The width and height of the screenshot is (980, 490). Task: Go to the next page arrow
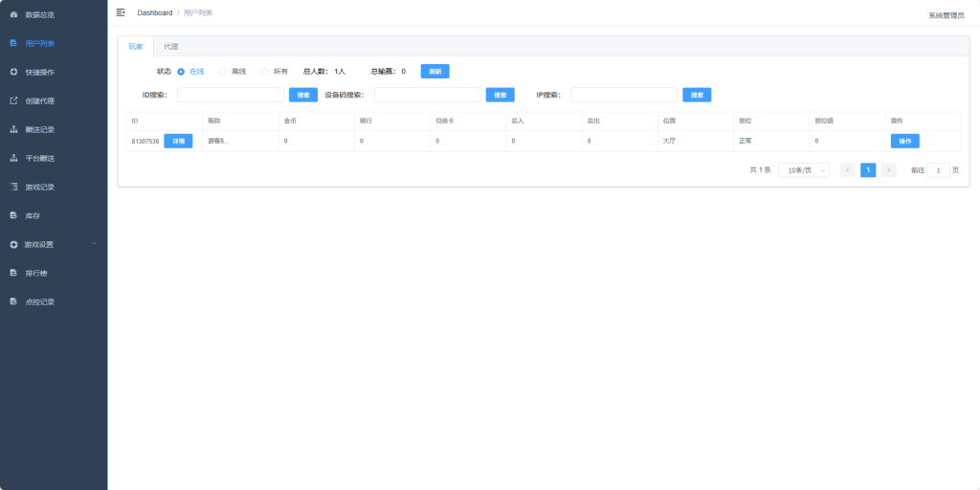tap(889, 170)
